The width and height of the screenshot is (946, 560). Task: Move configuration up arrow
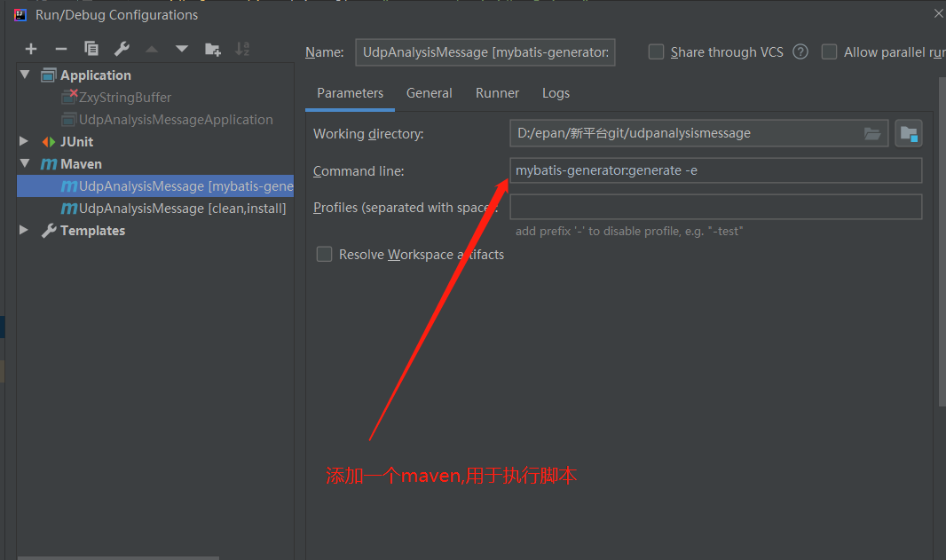click(x=152, y=49)
